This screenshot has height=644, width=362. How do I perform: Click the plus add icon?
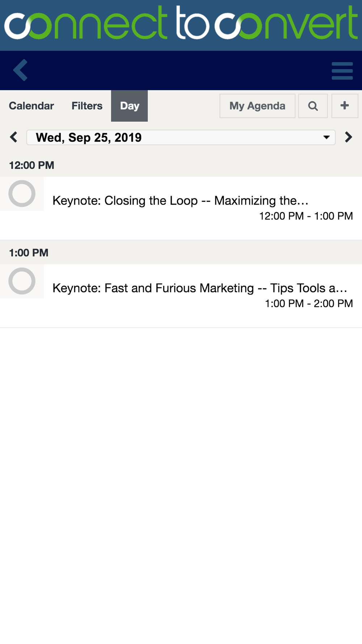[x=345, y=106]
